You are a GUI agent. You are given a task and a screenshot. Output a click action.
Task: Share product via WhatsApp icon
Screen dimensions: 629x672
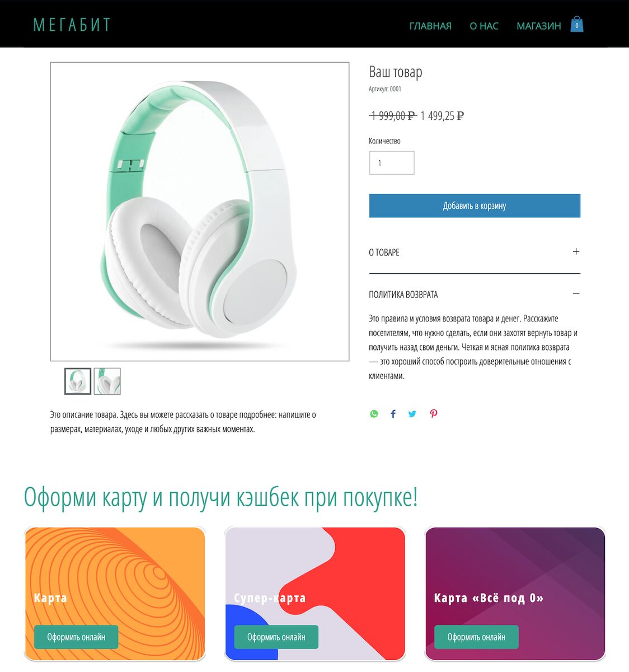pos(374,414)
